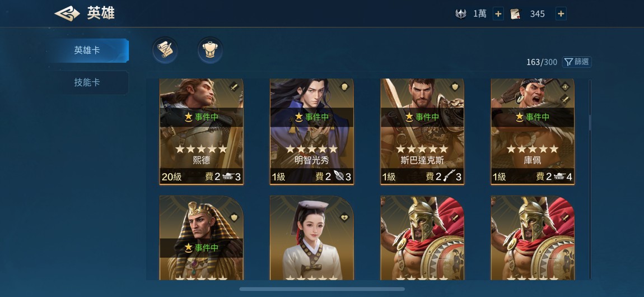
Task: Tap the scroll currency icon beside 345
Action: [515, 14]
